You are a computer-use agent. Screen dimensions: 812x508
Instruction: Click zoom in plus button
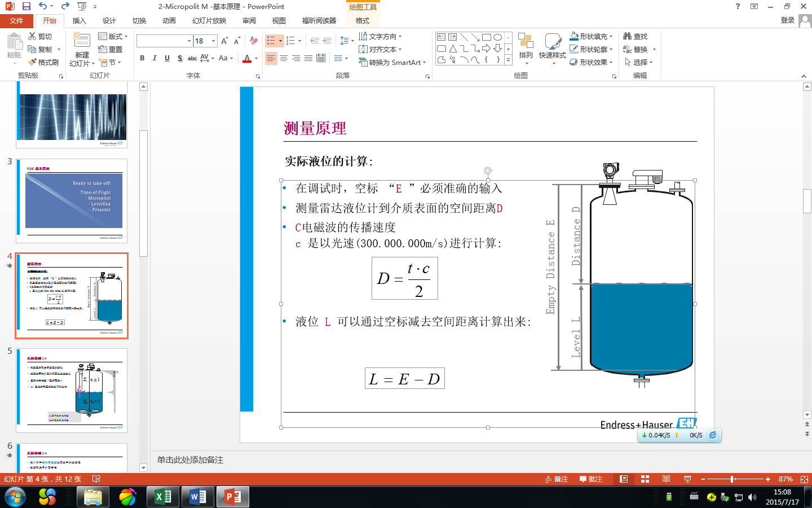tap(768, 479)
